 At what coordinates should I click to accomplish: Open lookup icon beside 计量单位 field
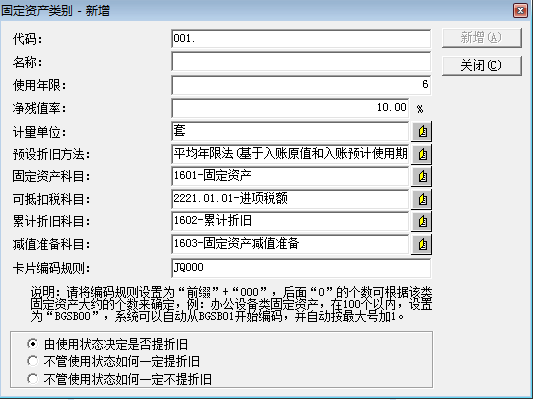click(422, 131)
